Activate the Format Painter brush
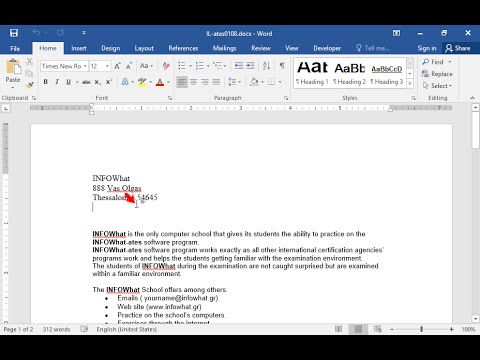Image resolution: width=480 pixels, height=360 pixels. 30,85
